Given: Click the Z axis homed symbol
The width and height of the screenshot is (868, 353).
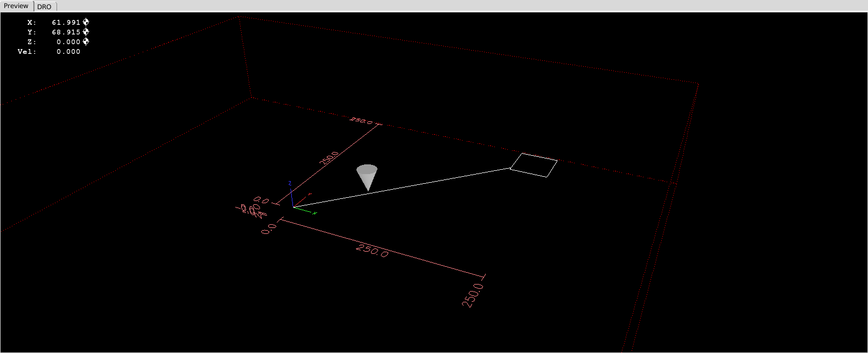Looking at the screenshot, I should click(x=86, y=41).
